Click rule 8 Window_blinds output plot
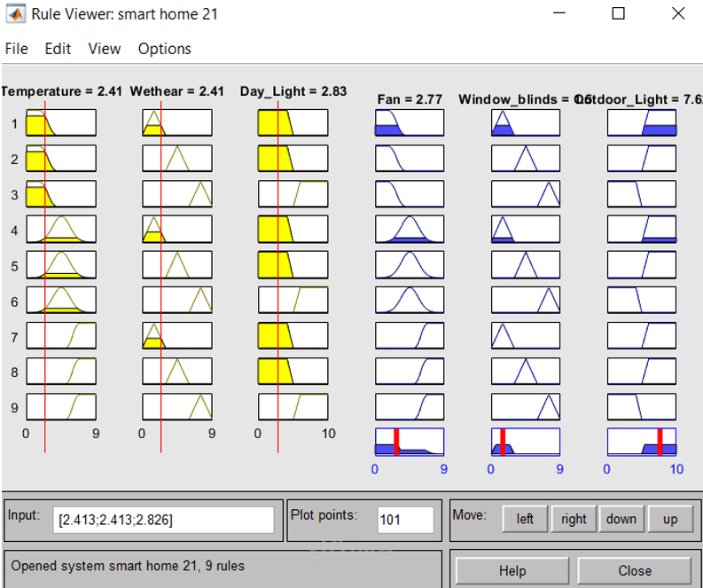This screenshot has height=588, width=703. pyautogui.click(x=526, y=372)
